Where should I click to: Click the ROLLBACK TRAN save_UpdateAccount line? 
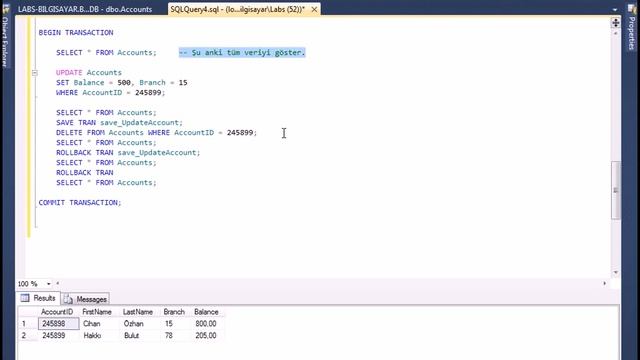coord(128,153)
